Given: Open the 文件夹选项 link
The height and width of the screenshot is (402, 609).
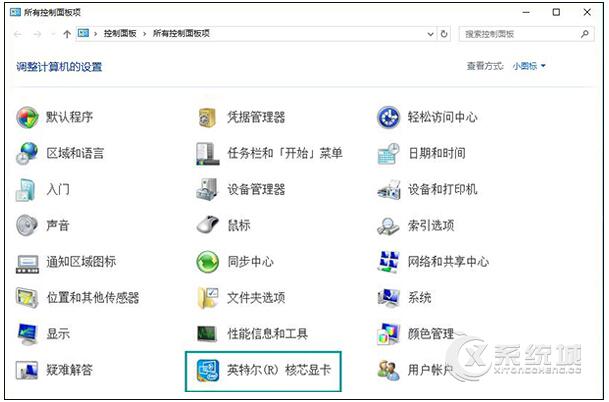Looking at the screenshot, I should pos(255,297).
